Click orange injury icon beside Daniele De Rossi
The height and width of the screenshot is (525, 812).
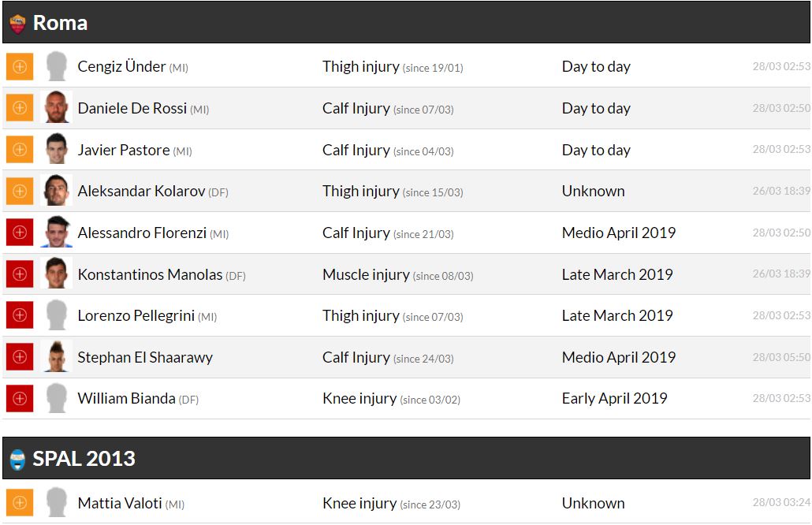point(20,108)
